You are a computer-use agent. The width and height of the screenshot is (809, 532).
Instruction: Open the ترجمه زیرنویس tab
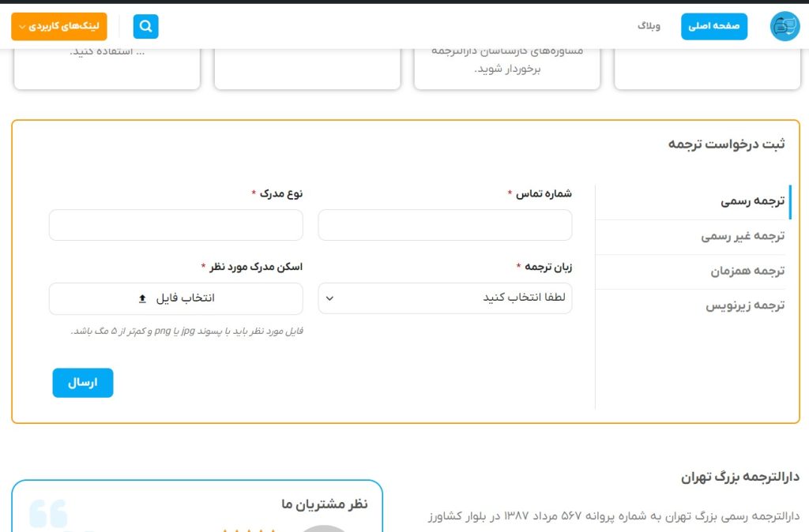click(x=745, y=305)
